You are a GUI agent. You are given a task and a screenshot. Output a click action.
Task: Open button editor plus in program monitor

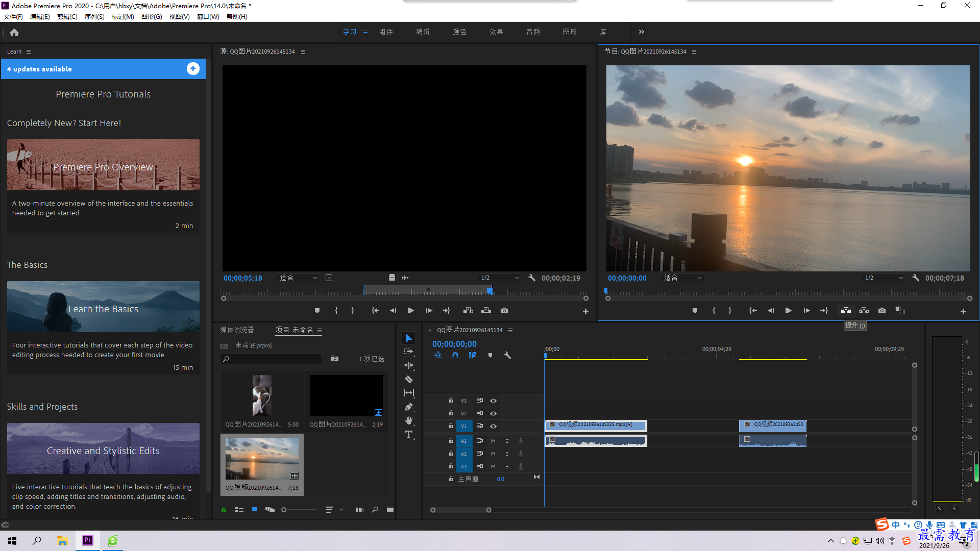pyautogui.click(x=963, y=311)
